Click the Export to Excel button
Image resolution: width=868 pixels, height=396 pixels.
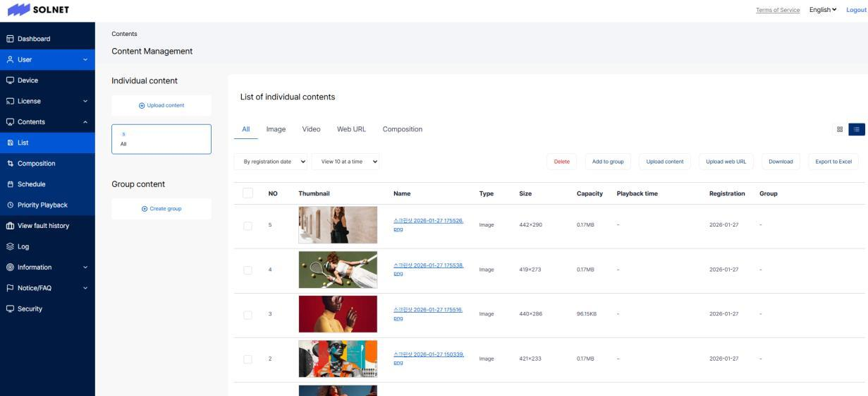[833, 162]
